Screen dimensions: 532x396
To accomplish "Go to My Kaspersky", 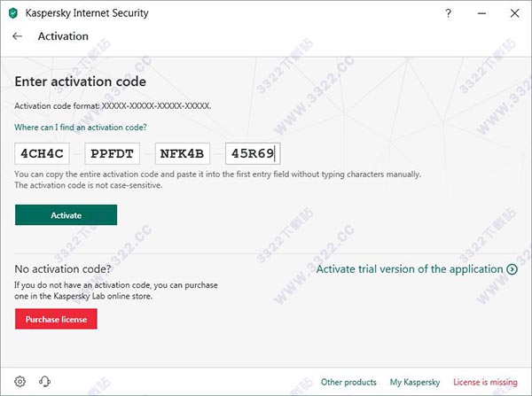I will pos(414,382).
